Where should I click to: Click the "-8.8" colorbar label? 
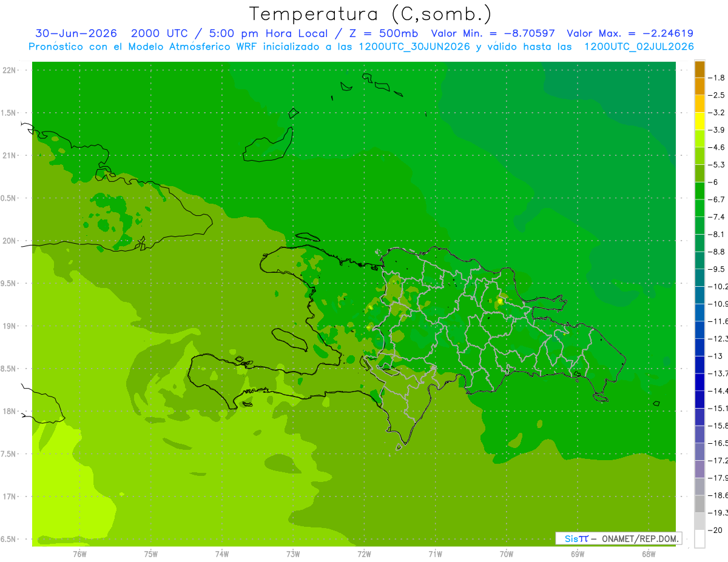click(x=717, y=252)
